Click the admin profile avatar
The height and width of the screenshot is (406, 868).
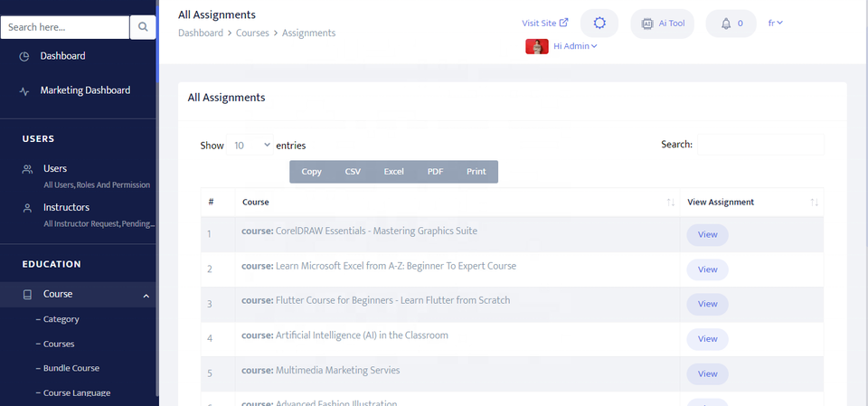(537, 46)
